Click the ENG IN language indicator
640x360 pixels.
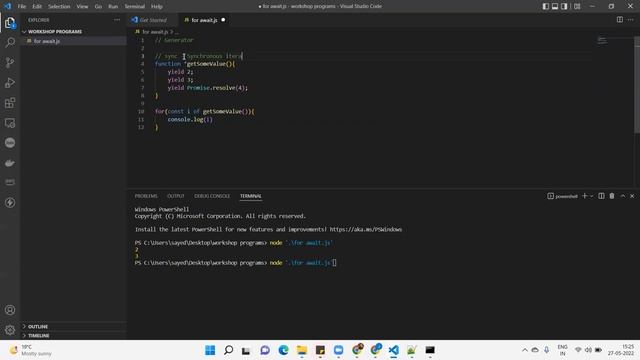[562, 350]
